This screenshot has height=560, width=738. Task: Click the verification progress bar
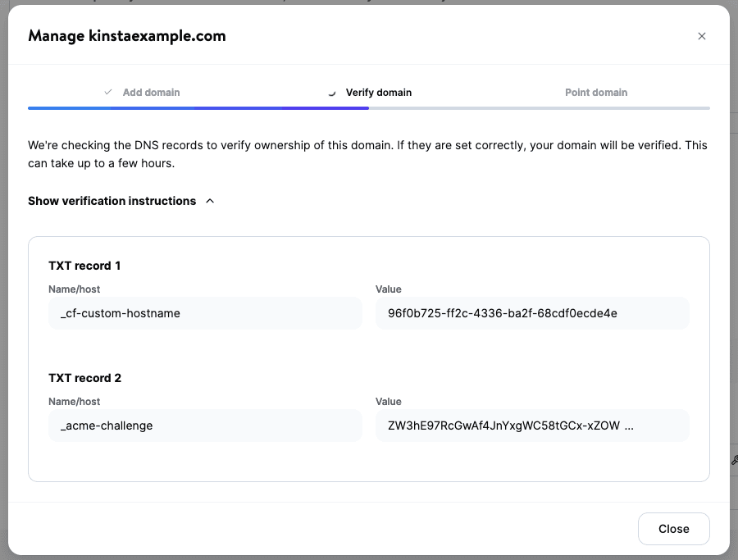pyautogui.click(x=369, y=107)
